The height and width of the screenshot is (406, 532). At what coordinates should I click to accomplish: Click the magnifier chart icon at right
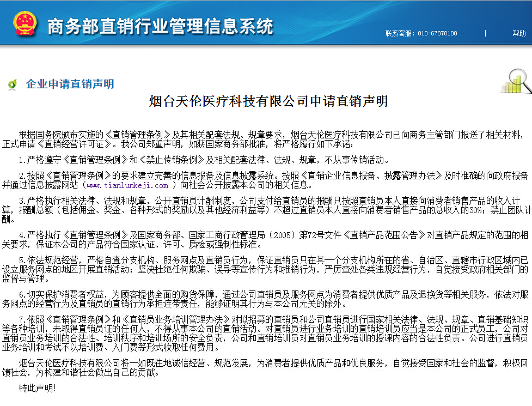516,82
